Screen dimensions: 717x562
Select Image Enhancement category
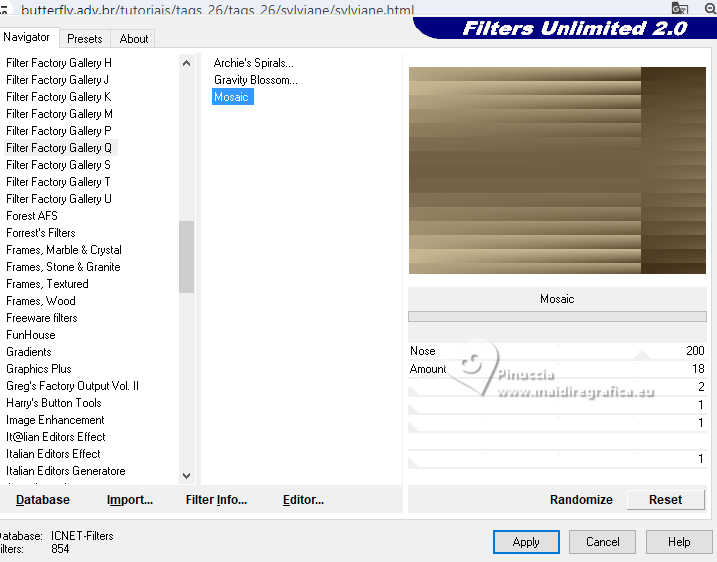(55, 420)
